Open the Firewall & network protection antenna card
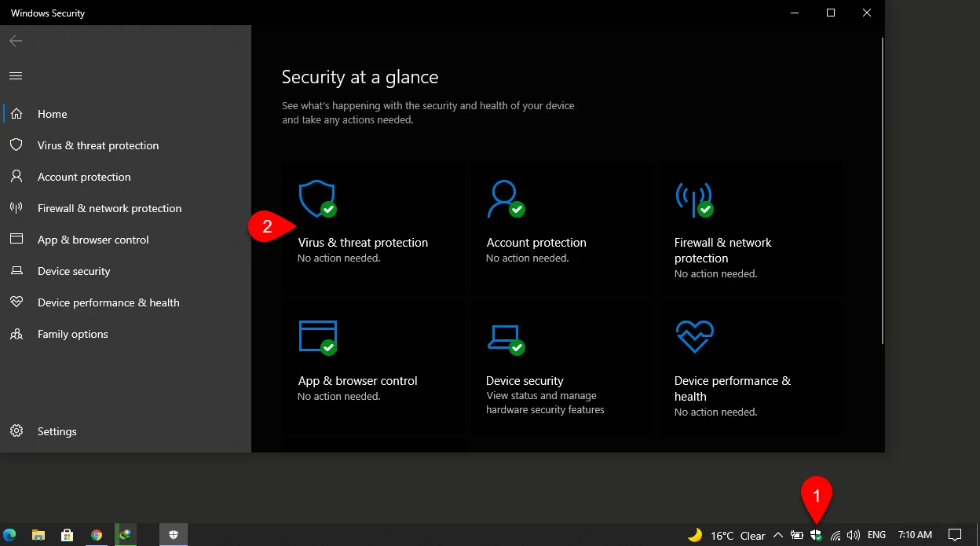Viewport: 980px width, 546px height. point(750,229)
